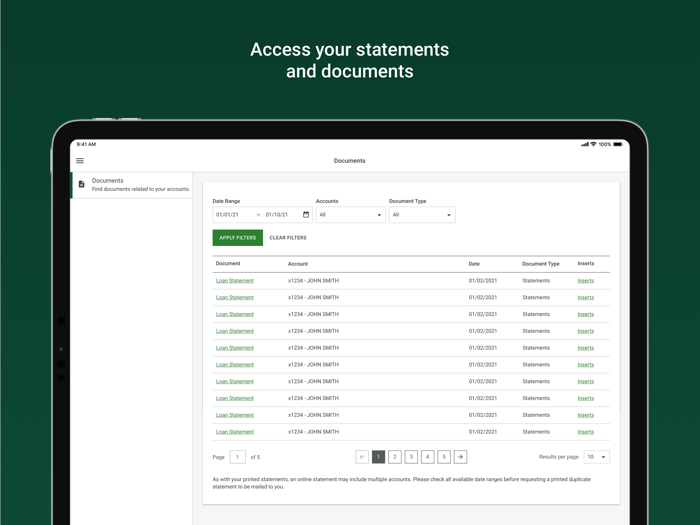The height and width of the screenshot is (525, 700).
Task: Jump to page 5
Action: coord(444,457)
